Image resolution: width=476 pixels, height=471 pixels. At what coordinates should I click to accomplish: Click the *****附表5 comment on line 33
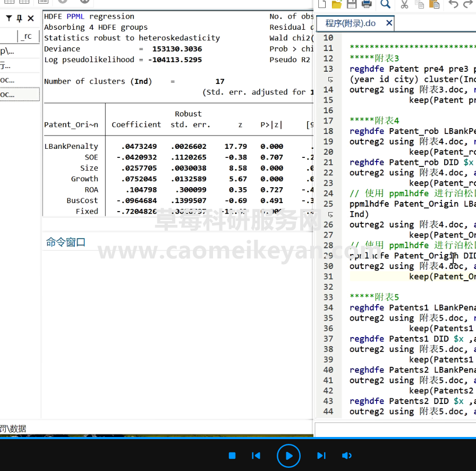tap(375, 297)
